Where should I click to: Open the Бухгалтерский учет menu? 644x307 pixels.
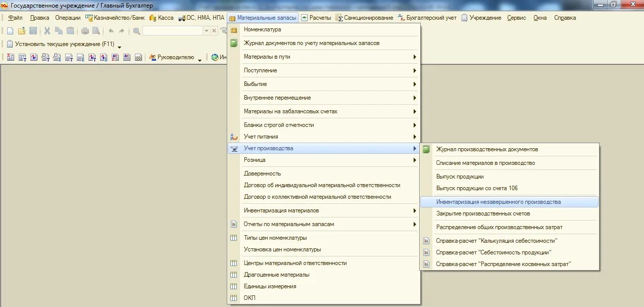[427, 18]
